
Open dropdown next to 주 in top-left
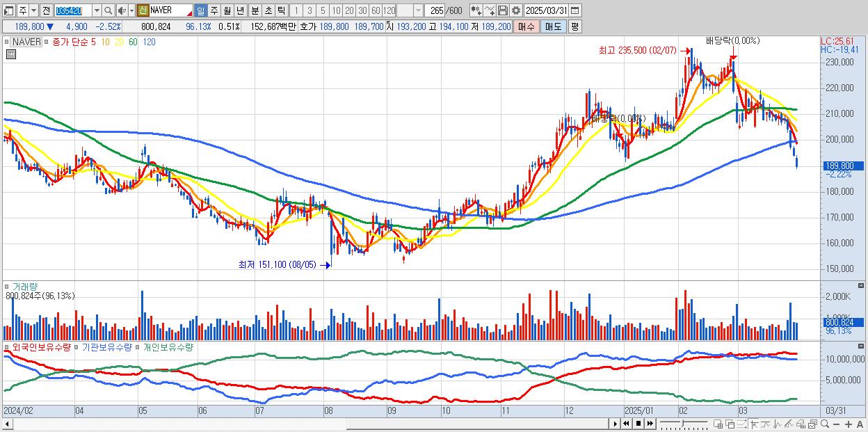pos(33,10)
